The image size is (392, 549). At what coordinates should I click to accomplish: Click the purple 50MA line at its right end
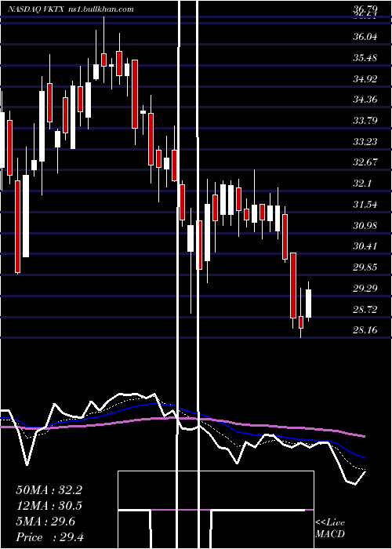point(363,436)
